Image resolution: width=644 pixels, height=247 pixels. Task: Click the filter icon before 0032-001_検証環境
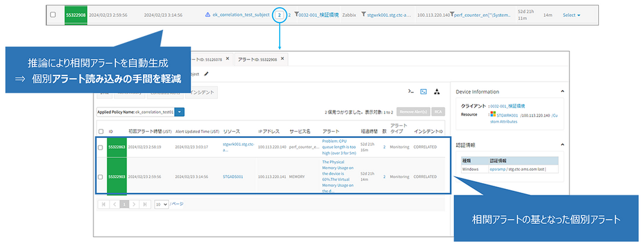click(297, 14)
